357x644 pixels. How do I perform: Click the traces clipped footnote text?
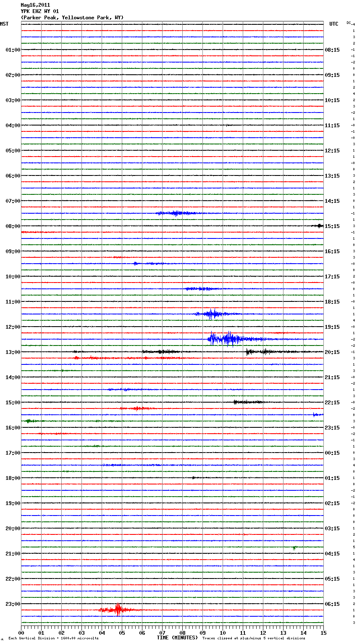click(254, 639)
